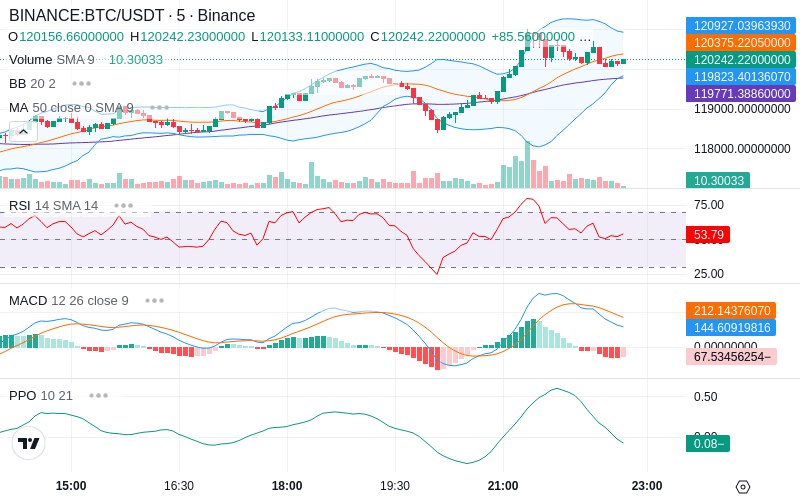Click the High value H120242.23000000

click(x=187, y=37)
